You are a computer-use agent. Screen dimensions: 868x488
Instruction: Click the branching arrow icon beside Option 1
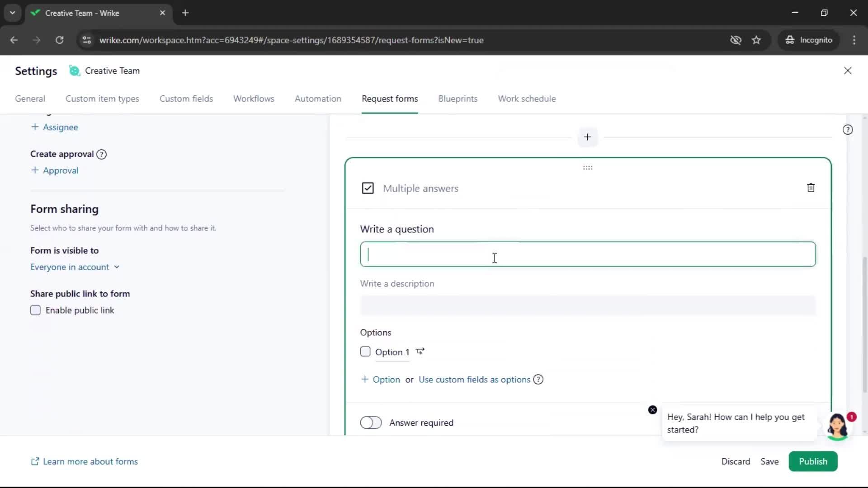point(420,352)
